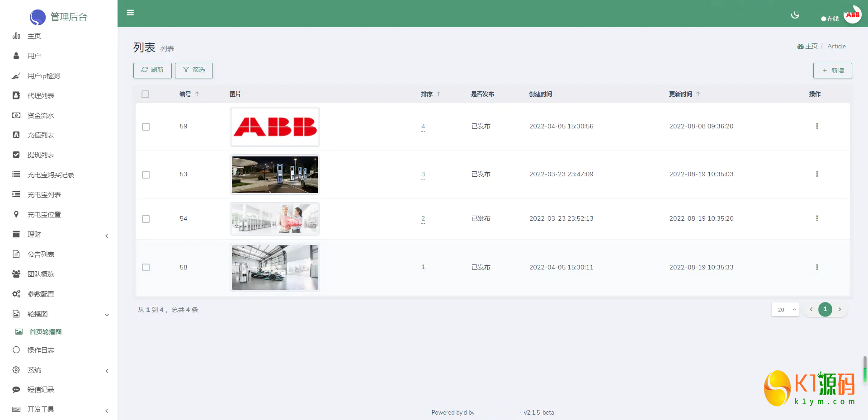Open row 58 actions three-dot menu

[x=816, y=267]
